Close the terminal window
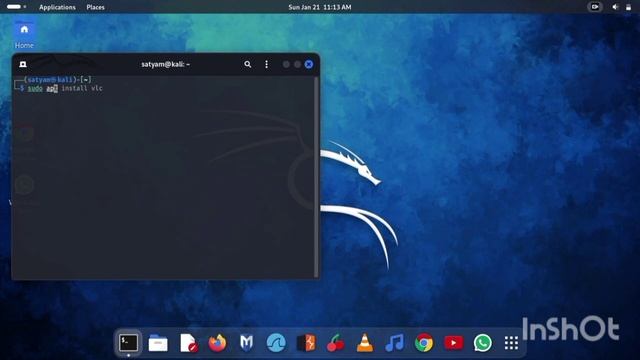Image resolution: width=640 pixels, height=360 pixels. [x=309, y=64]
